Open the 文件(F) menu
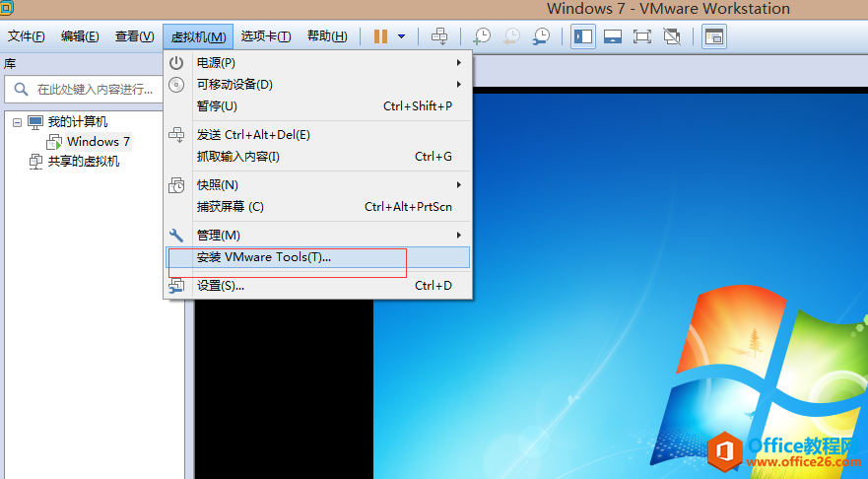Image resolution: width=868 pixels, height=479 pixels. point(26,36)
